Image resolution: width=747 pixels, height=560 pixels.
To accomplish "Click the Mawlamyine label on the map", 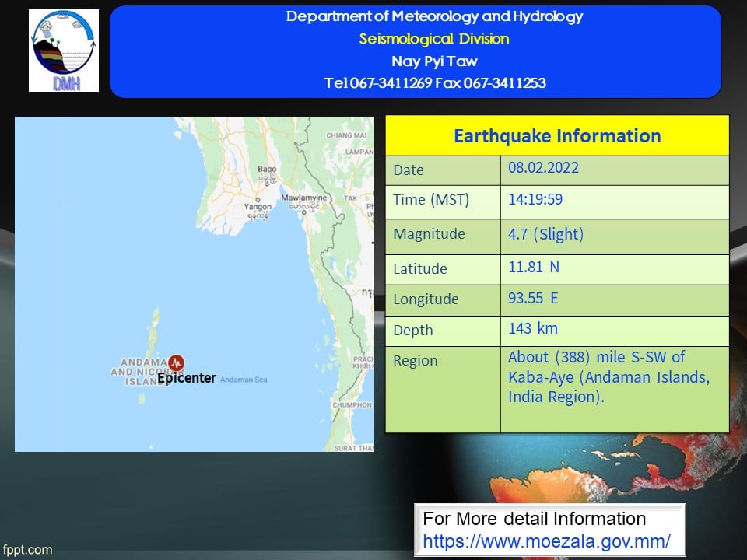I will point(304,198).
